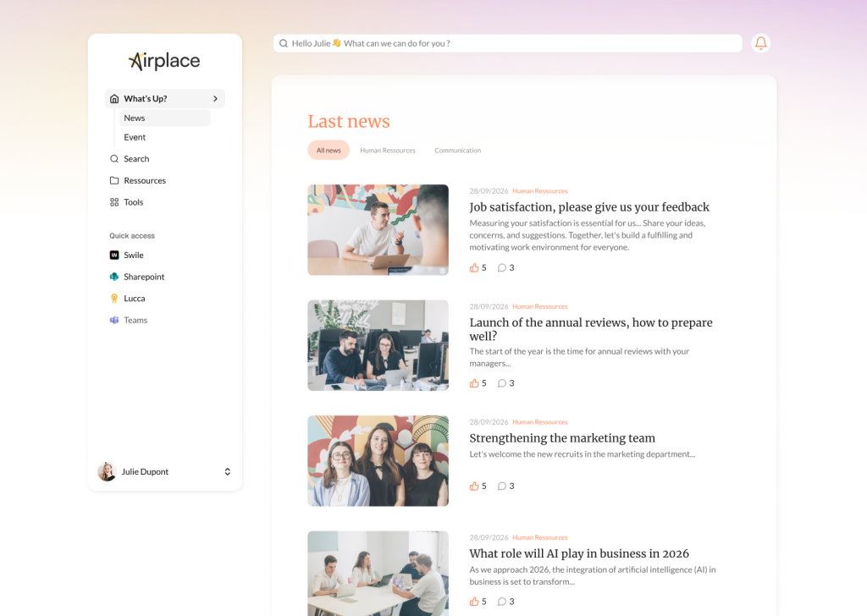Click the Hello Julie search field

(508, 43)
